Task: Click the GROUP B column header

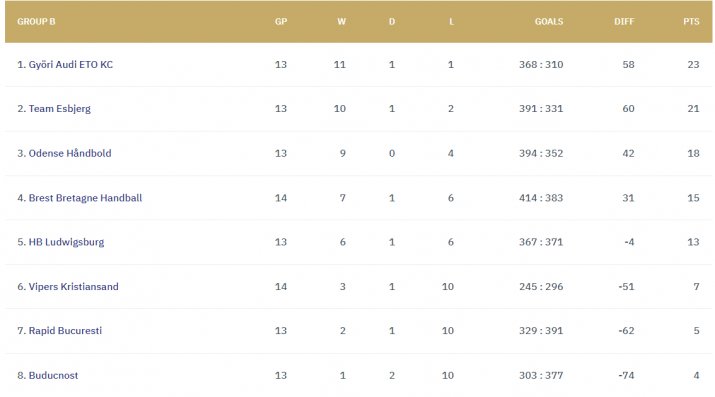Action: point(36,21)
